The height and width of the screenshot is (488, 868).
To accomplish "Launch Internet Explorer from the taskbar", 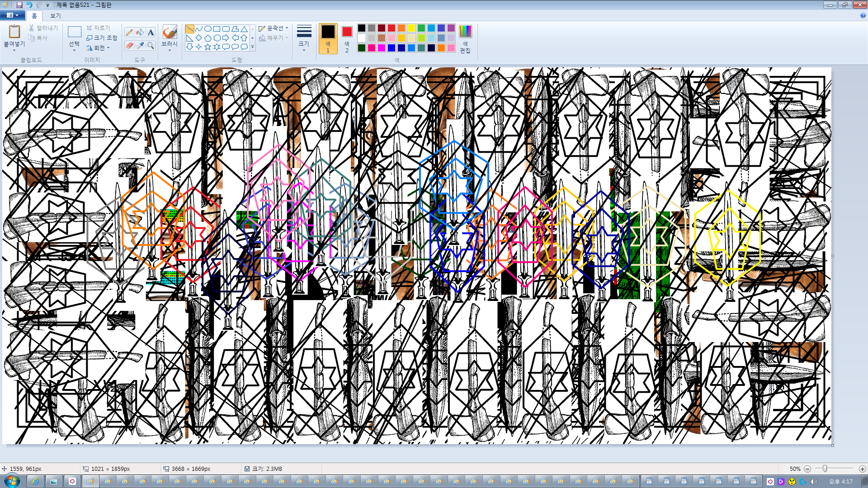I will click(35, 481).
